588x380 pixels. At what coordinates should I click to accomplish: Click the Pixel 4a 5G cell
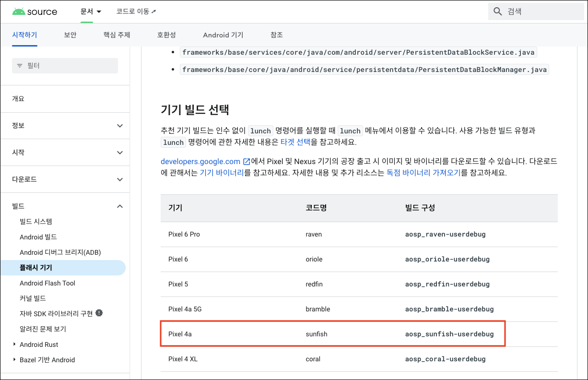point(185,309)
